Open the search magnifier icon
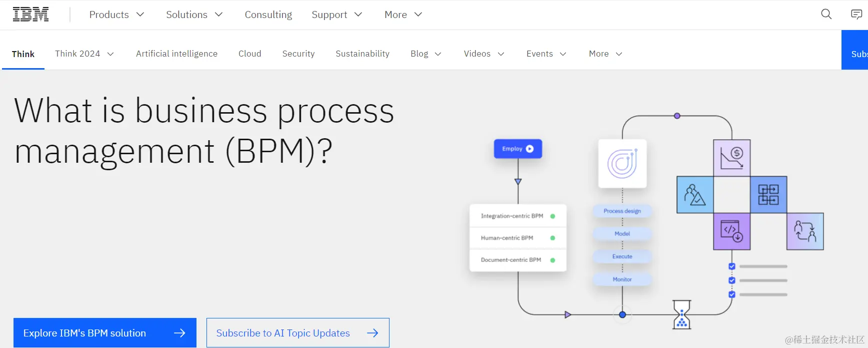This screenshot has width=868, height=348. pyautogui.click(x=826, y=14)
